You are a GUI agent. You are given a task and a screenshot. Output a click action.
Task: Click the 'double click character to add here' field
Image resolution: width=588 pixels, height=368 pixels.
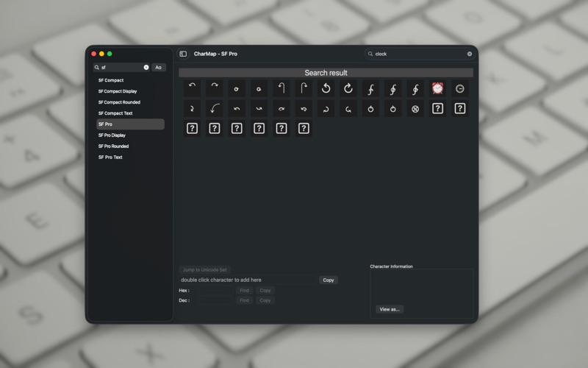pos(247,280)
